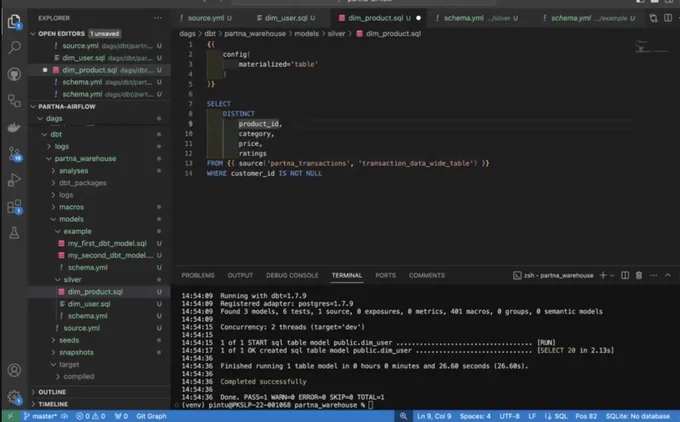Open the Accounts icon

pyautogui.click(x=14, y=370)
